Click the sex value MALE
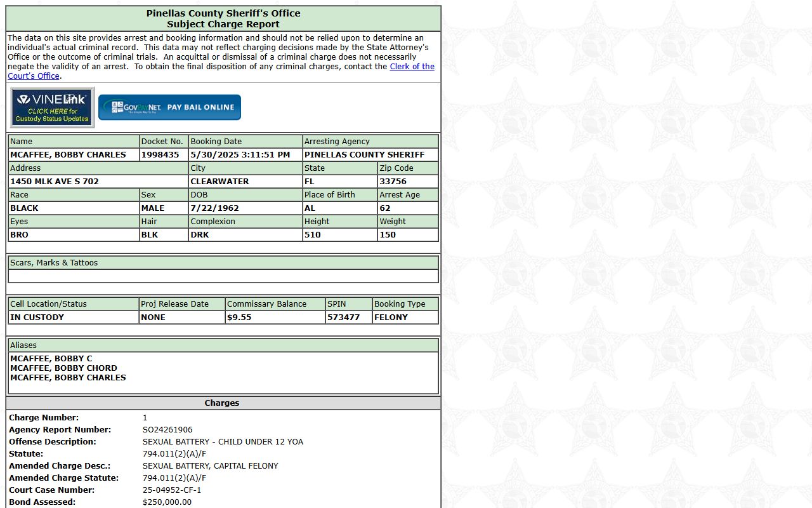 click(x=164, y=208)
